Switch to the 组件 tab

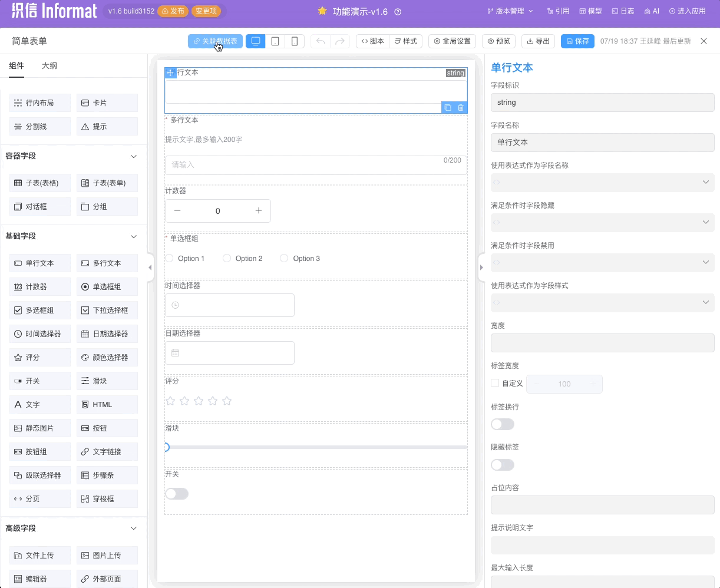tap(16, 65)
